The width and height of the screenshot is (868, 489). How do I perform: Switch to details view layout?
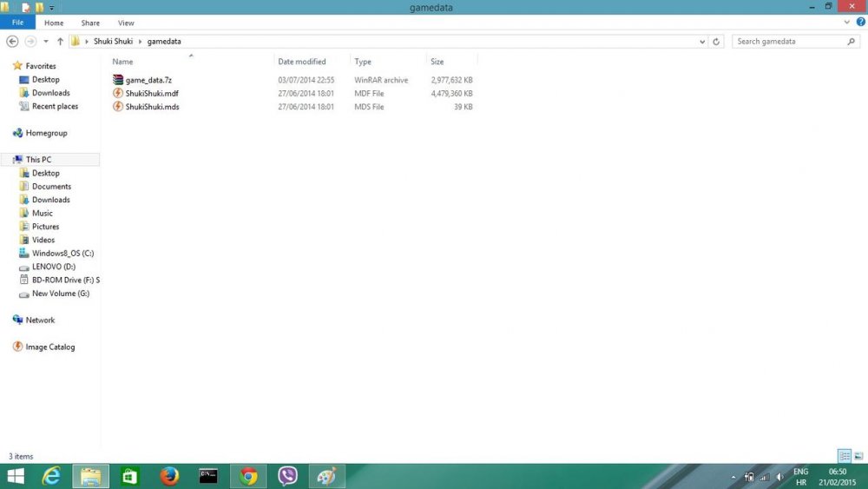[844, 456]
